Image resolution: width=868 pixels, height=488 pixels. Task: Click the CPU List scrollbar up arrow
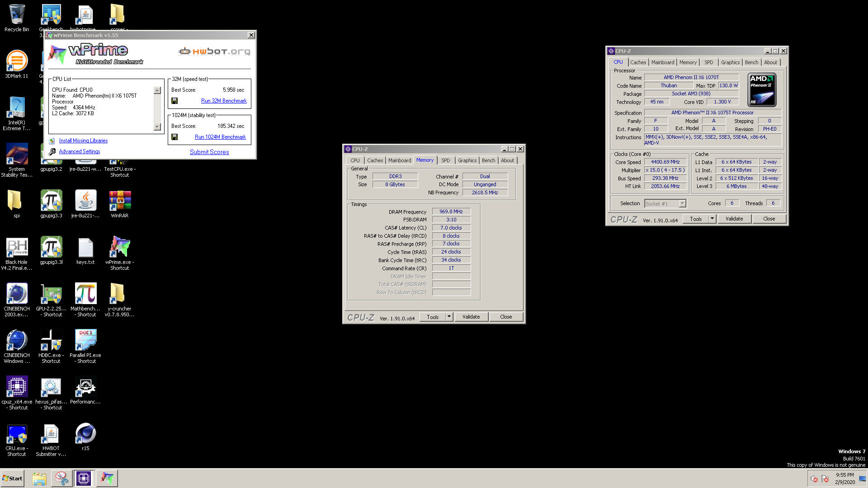(157, 90)
